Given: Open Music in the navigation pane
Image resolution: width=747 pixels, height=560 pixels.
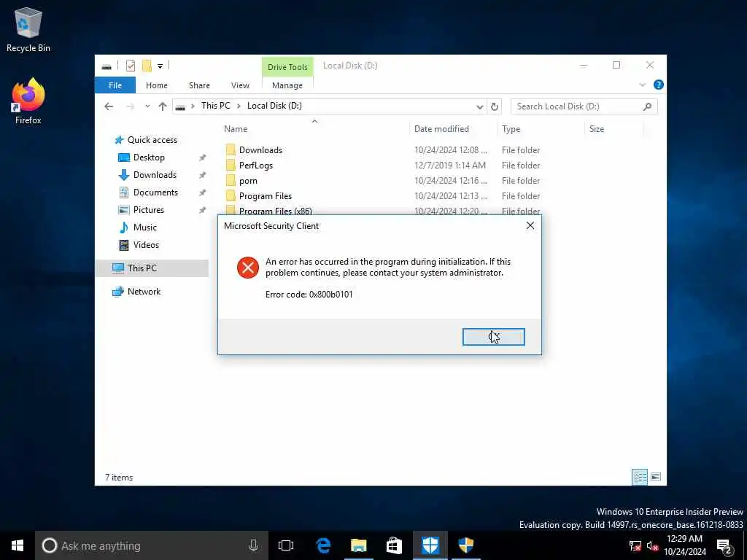Looking at the screenshot, I should [x=144, y=227].
